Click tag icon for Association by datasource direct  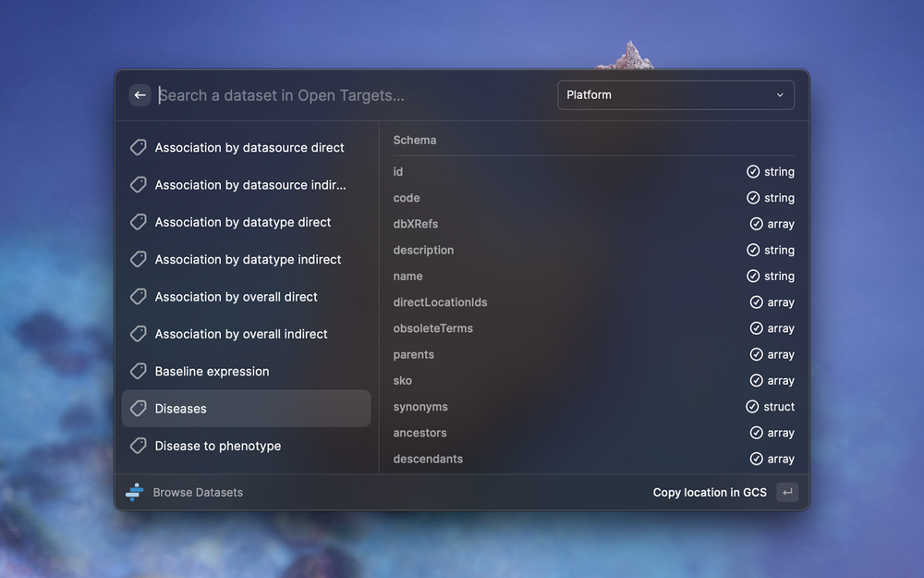click(139, 147)
